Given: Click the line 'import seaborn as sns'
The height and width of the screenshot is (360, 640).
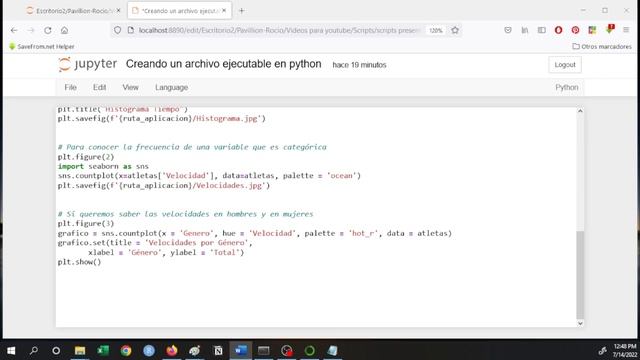Looking at the screenshot, I should pos(103,166).
